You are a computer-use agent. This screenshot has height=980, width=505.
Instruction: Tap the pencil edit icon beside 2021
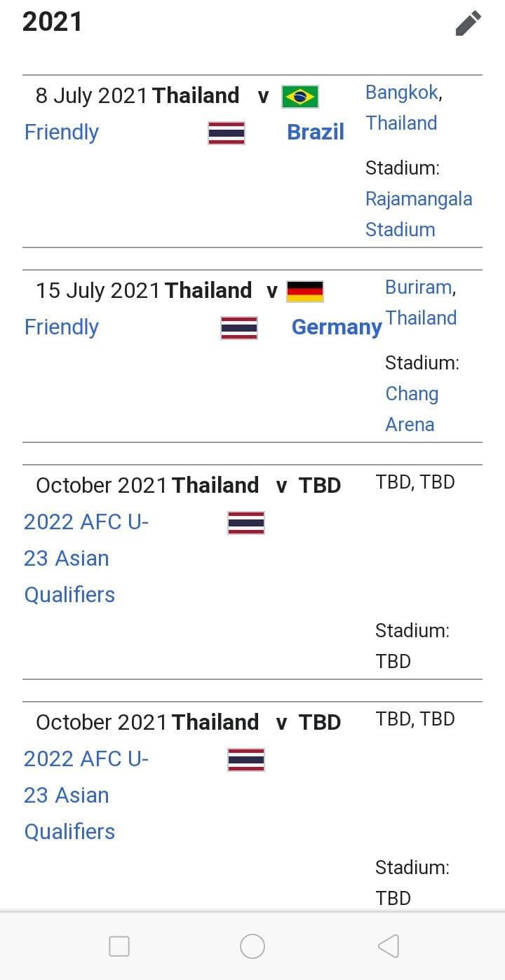(469, 23)
